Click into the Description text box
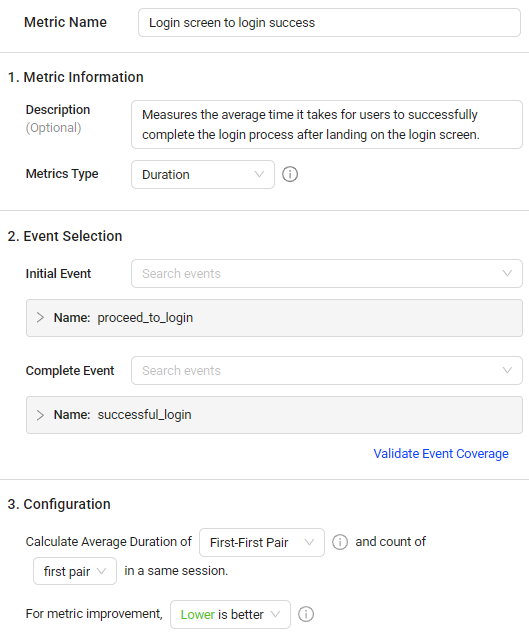Viewport: 529px width, 634px height. pyautogui.click(x=327, y=125)
